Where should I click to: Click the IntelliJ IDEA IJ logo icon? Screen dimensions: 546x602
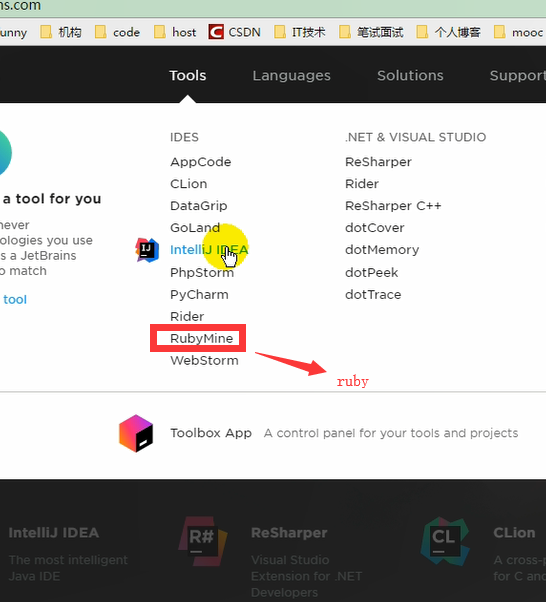click(x=147, y=250)
